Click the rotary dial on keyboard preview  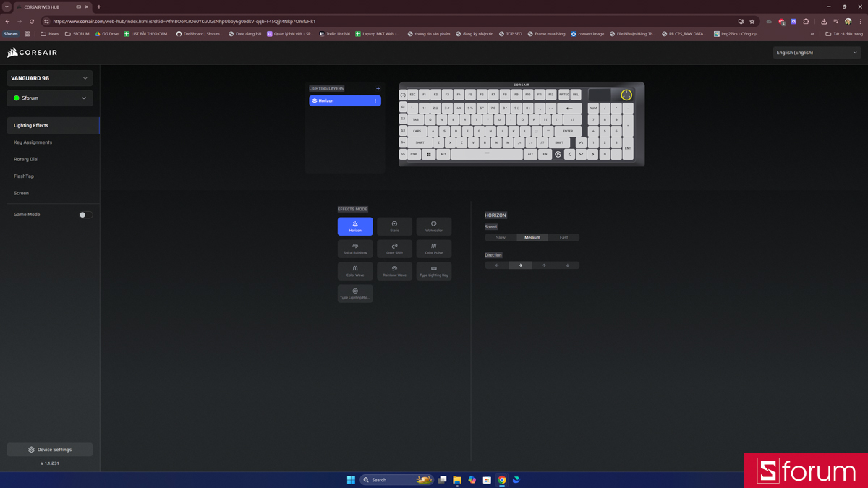pos(626,95)
